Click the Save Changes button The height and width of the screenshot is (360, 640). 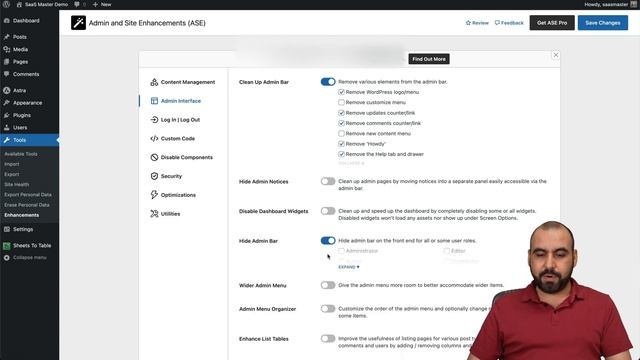click(x=602, y=23)
